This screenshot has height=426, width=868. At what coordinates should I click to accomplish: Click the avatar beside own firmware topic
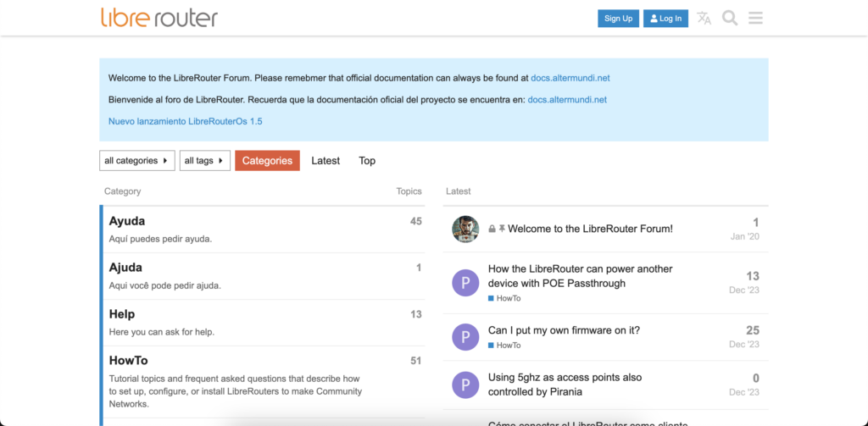pos(465,337)
